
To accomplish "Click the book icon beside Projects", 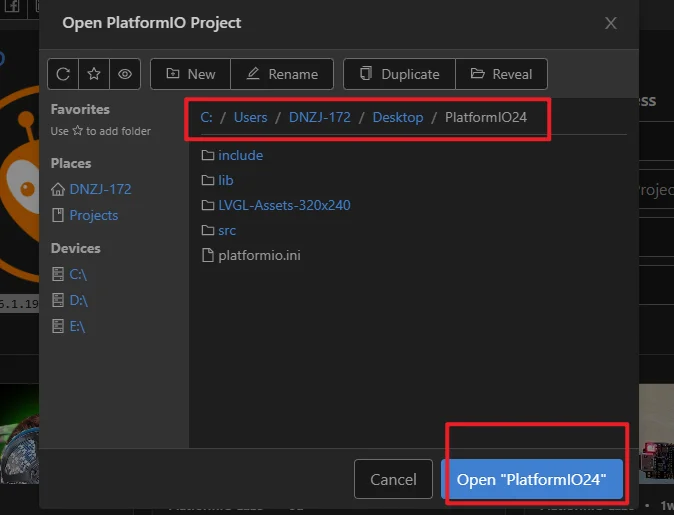I will 58,215.
